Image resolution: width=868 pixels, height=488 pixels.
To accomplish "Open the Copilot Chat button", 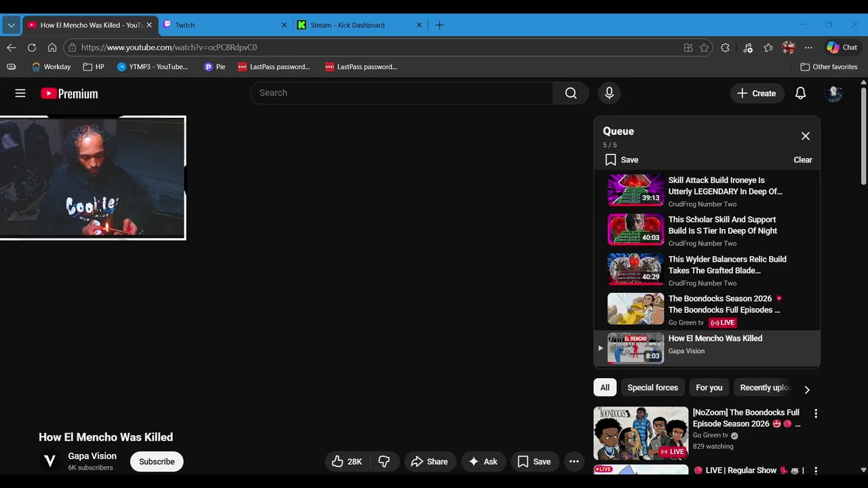I will click(842, 47).
